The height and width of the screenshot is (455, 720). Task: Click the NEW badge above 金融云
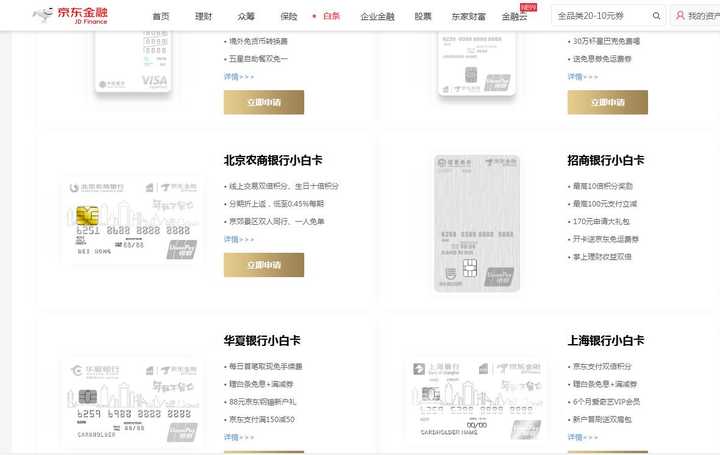528,7
